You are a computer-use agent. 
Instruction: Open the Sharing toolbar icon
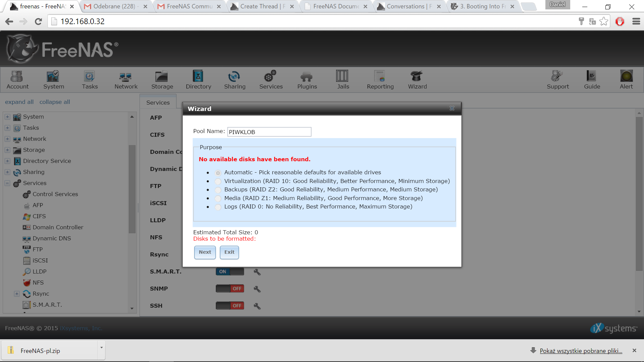(234, 80)
